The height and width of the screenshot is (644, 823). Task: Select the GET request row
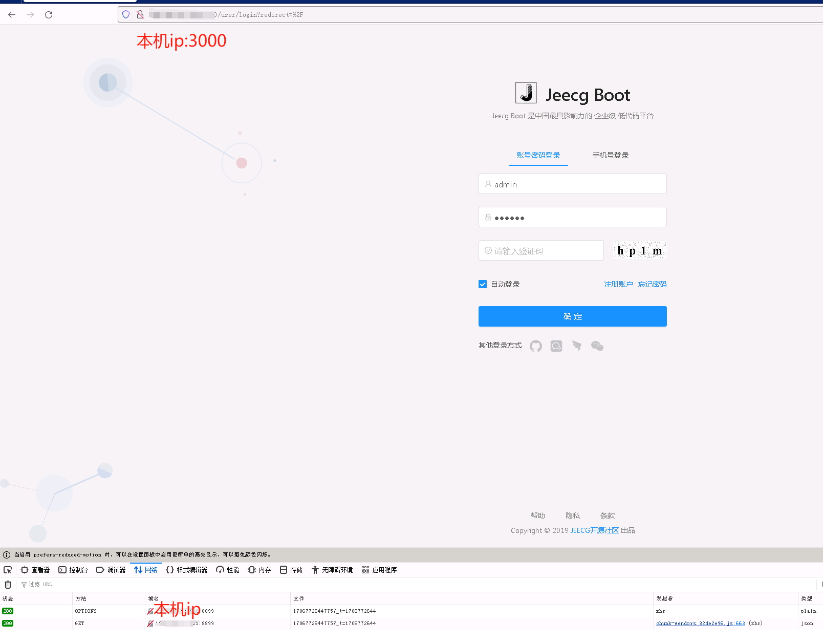[411, 624]
